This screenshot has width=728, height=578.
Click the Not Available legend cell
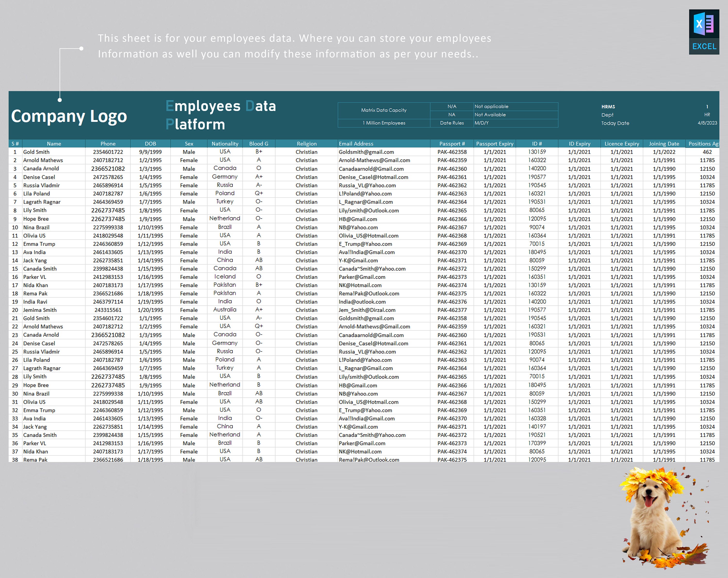click(490, 115)
